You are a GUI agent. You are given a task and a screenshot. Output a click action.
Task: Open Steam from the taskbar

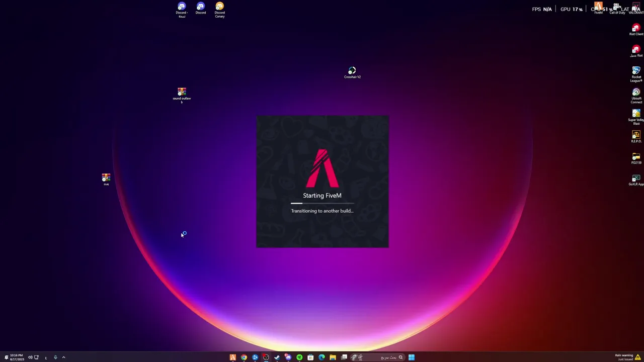(277, 357)
